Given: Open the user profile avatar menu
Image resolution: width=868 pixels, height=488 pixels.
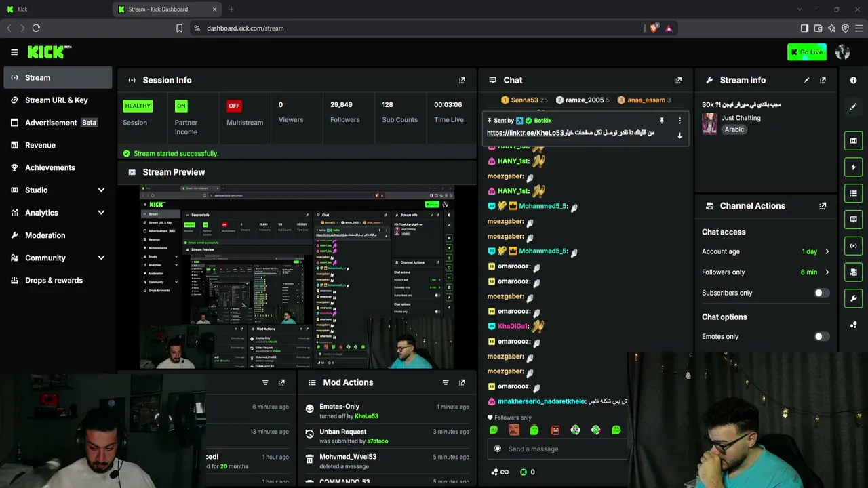Looking at the screenshot, I should pyautogui.click(x=843, y=52).
